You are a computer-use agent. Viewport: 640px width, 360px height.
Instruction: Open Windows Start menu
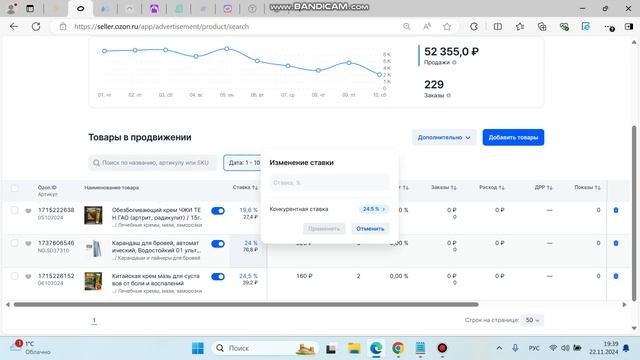(198, 348)
